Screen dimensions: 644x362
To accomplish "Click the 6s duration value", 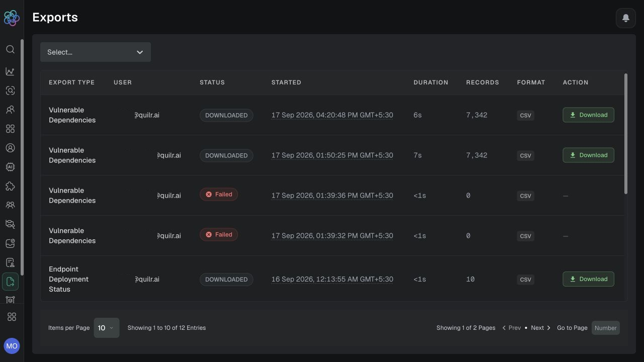I will click(x=418, y=115).
